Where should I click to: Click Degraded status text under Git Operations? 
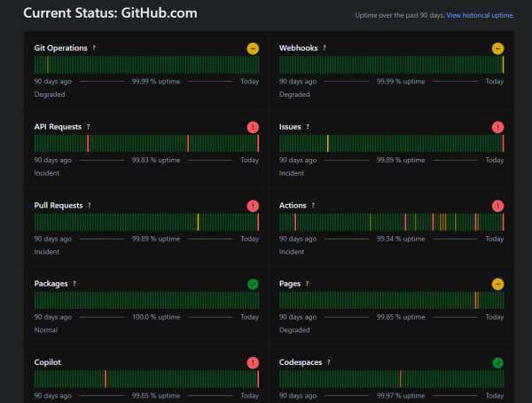pos(50,94)
